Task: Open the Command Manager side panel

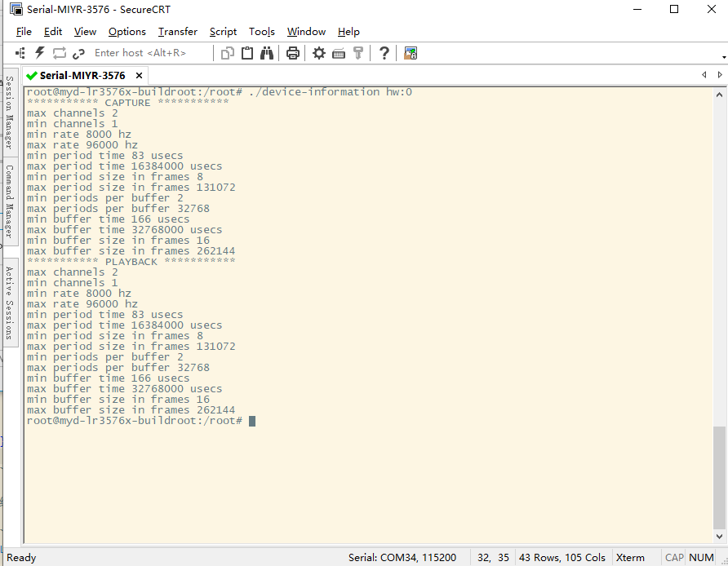Action: (x=9, y=201)
